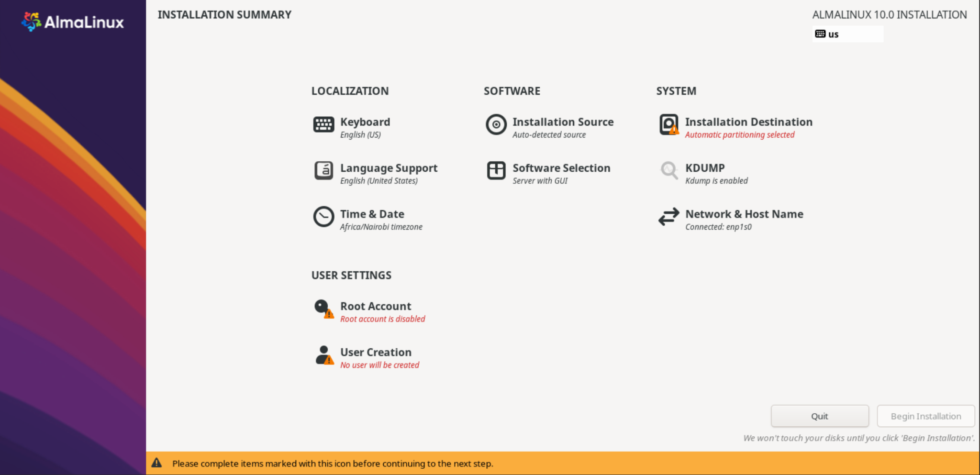Click the warning badge on Installation Destination
The width and height of the screenshot is (980, 475).
click(674, 130)
